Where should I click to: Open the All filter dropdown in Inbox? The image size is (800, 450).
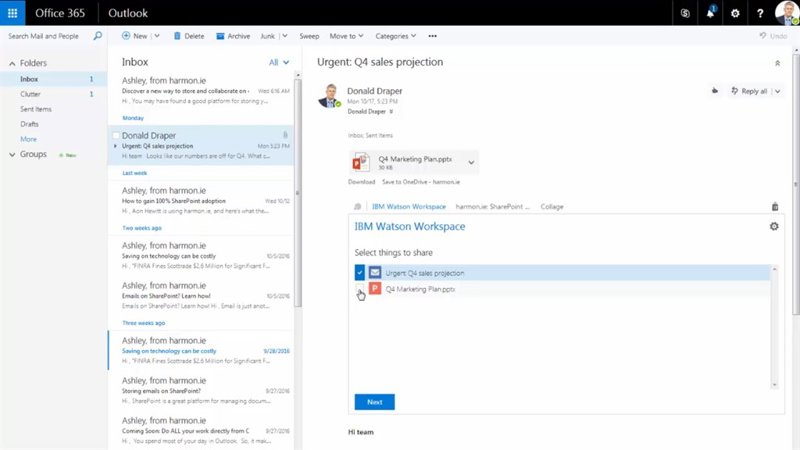pos(278,62)
